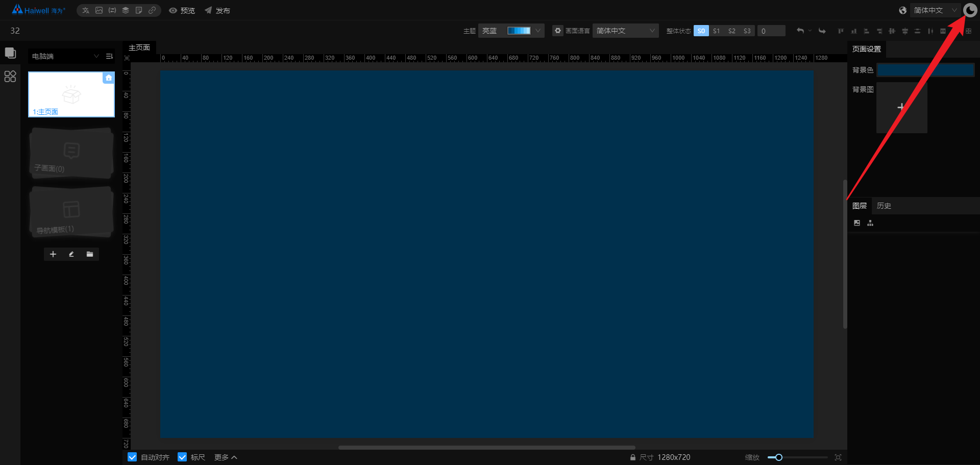Screen dimensions: 980x465
Task: Open the 子画面(0) group
Action: tap(71, 153)
